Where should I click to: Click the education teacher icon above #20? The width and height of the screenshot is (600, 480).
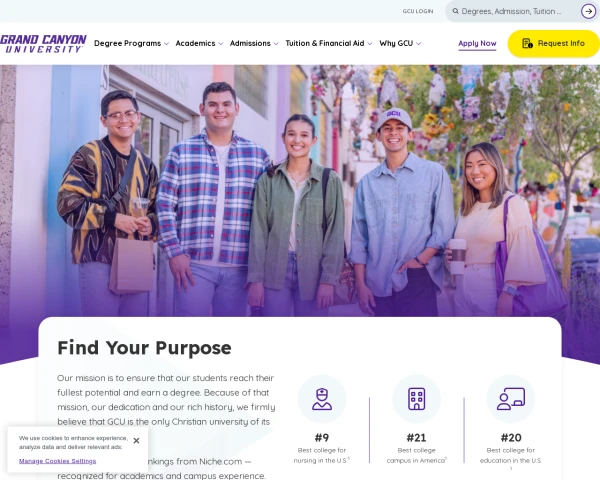511,399
